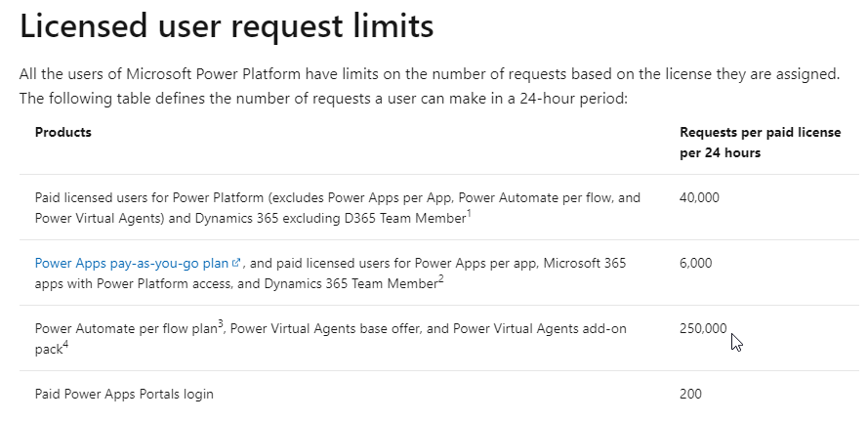Click the 'Products' column header
Image resolution: width=868 pixels, height=421 pixels.
tap(63, 133)
